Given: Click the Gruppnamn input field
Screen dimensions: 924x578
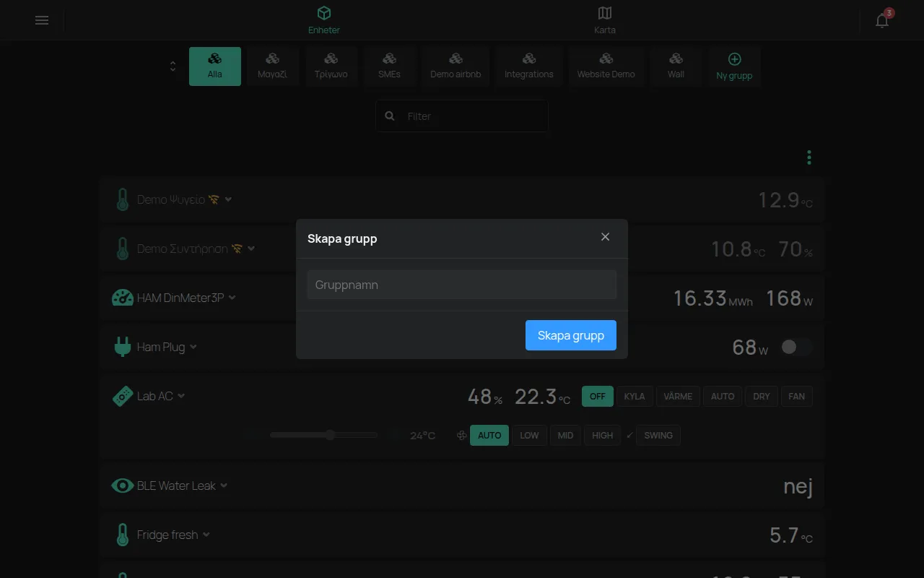Looking at the screenshot, I should tap(462, 285).
